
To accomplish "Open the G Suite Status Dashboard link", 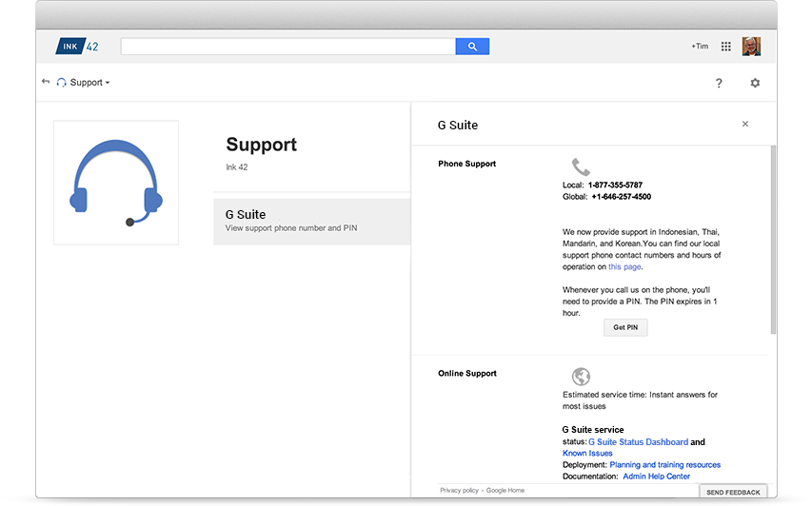I will pyautogui.click(x=639, y=442).
